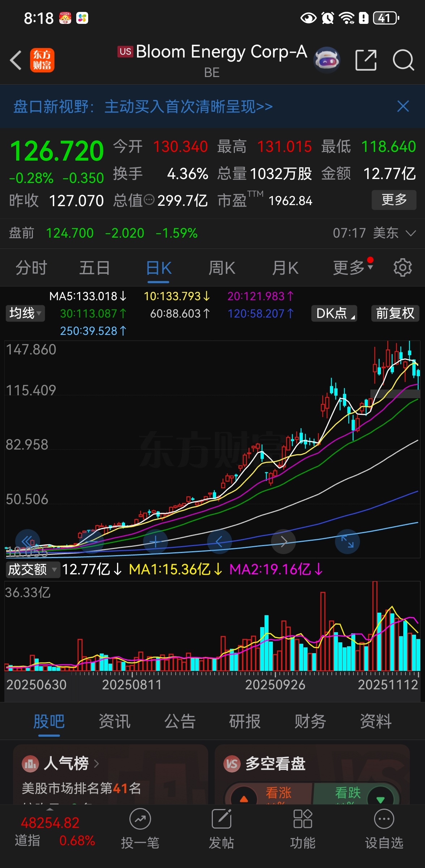This screenshot has width=425, height=868.
Task: Open the 资讯 tab
Action: click(115, 721)
